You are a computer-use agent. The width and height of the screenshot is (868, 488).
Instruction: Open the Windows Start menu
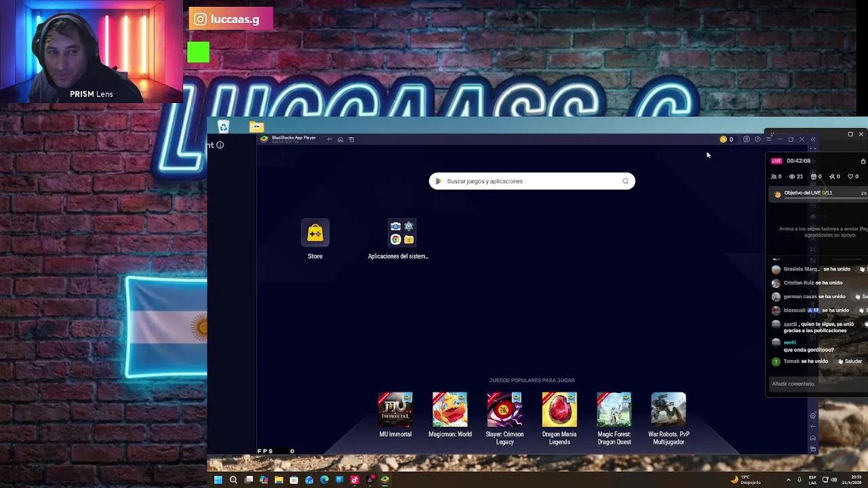coord(218,480)
